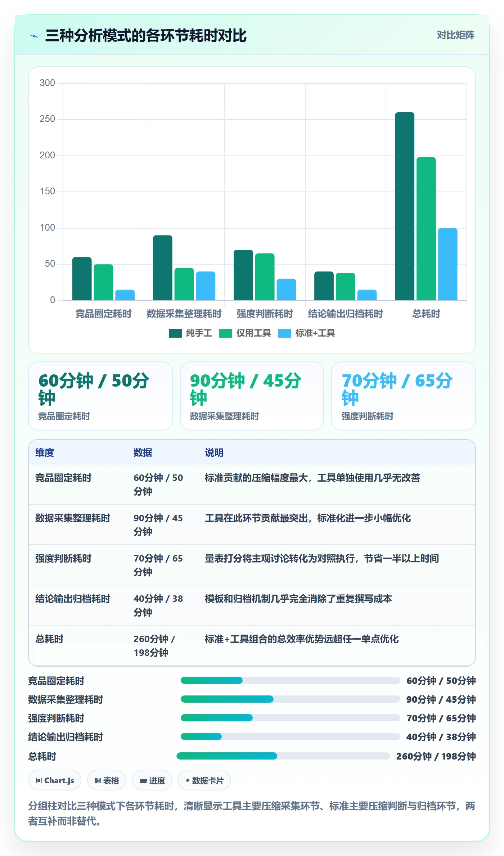The image size is (504, 856).
Task: Click the 数据采集整理耗时 table row label
Action: click(73, 518)
